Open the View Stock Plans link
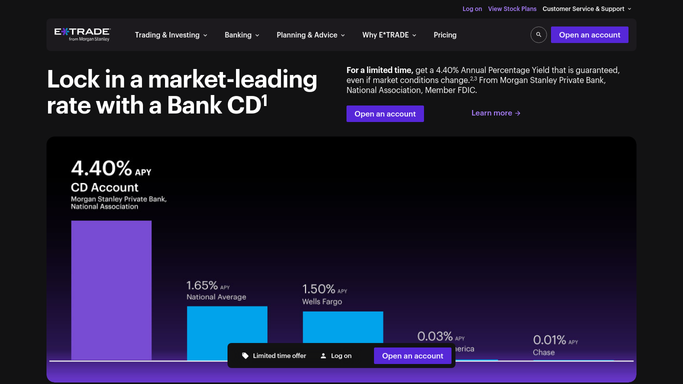683x384 pixels. pyautogui.click(x=512, y=9)
